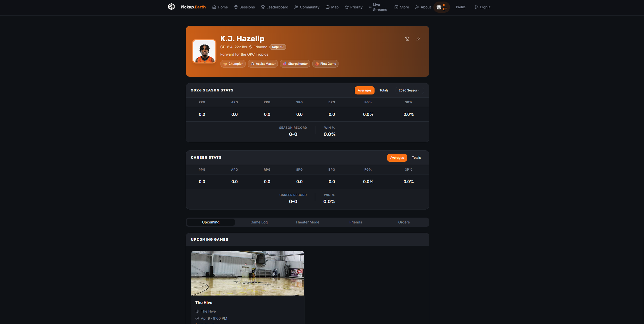
Task: Open the Live Streams nav item
Action: coord(378,7)
